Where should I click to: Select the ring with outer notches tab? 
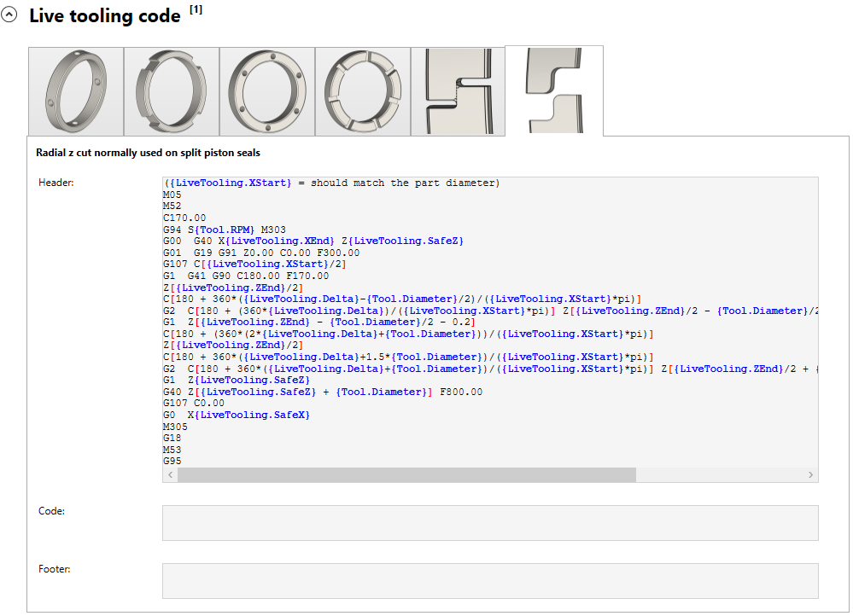[x=172, y=91]
